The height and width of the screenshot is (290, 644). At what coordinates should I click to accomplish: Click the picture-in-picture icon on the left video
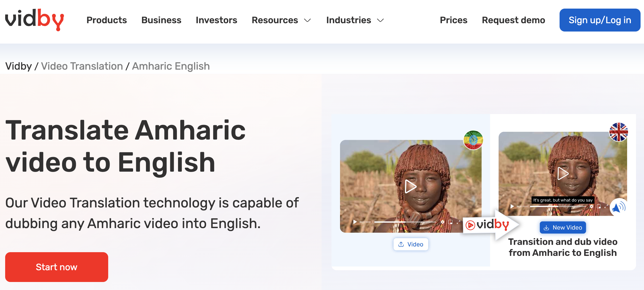(x=450, y=222)
